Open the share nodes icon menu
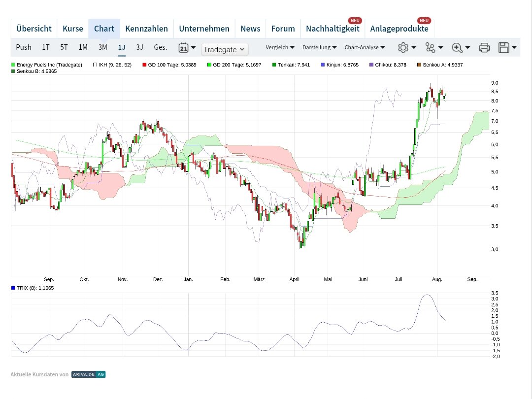The width and height of the screenshot is (532, 399). [x=431, y=48]
